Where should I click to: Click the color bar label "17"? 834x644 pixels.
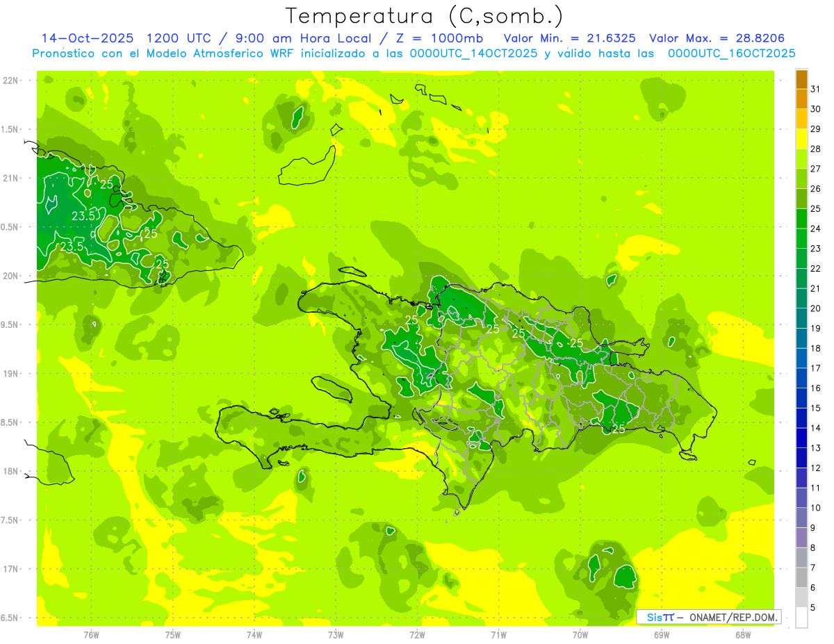click(816, 368)
